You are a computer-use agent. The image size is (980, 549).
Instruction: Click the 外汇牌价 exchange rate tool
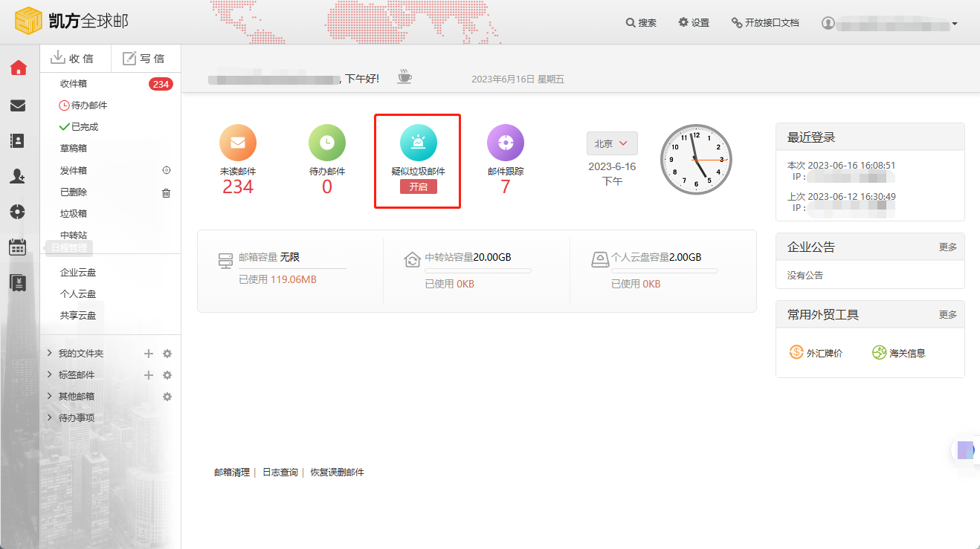pos(816,353)
